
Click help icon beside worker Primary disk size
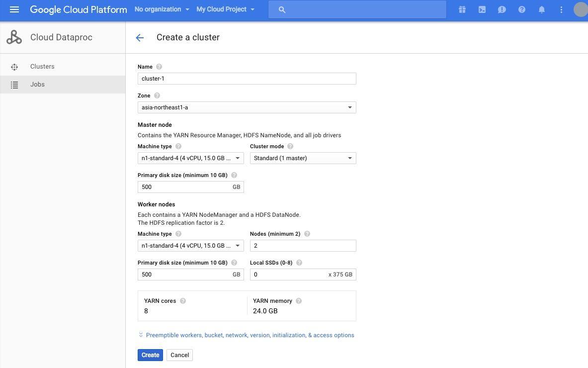tap(234, 263)
